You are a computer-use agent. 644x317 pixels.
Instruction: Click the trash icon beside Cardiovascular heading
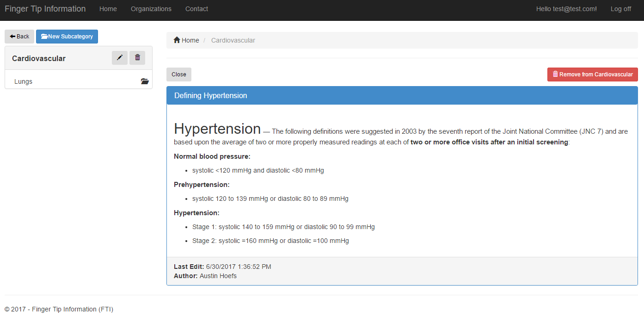point(137,58)
